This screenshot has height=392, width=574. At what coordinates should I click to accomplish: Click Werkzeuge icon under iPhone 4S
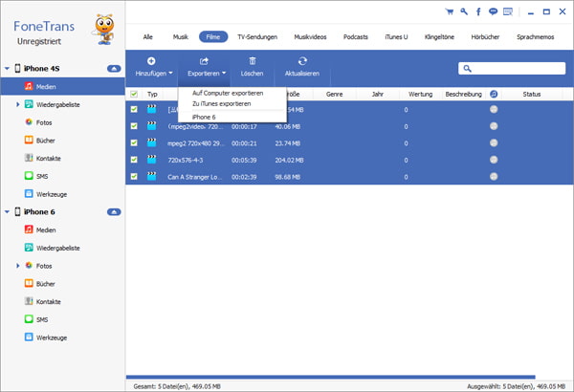29,194
